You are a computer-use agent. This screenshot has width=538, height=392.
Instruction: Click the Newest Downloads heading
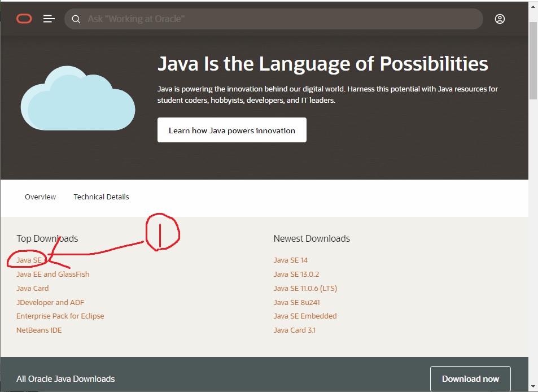(x=312, y=238)
